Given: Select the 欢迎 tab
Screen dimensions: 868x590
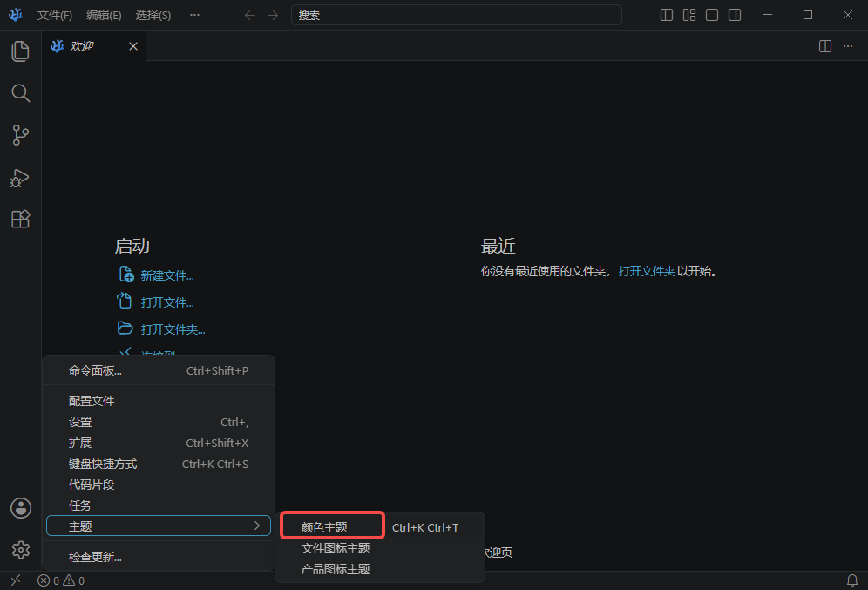Looking at the screenshot, I should 93,46.
